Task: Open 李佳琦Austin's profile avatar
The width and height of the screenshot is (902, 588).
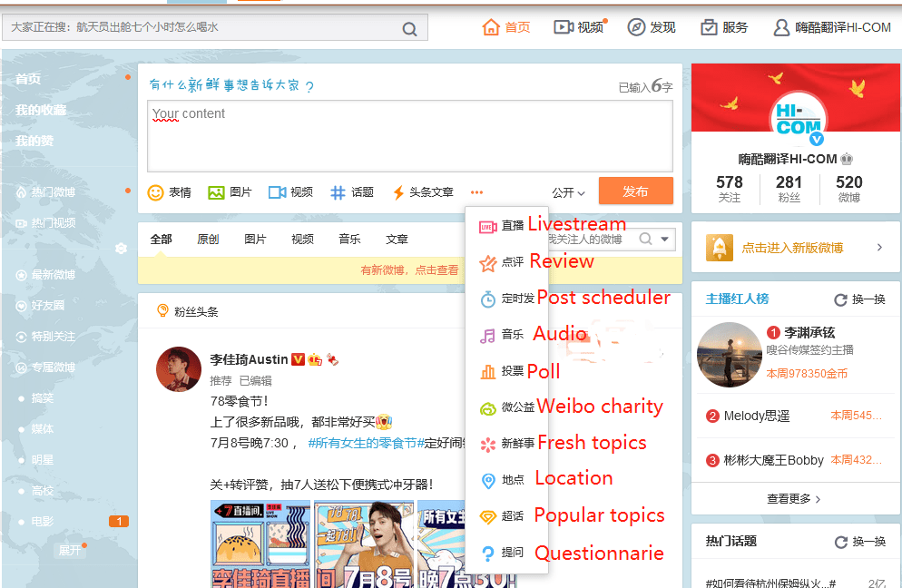Action: click(x=179, y=368)
